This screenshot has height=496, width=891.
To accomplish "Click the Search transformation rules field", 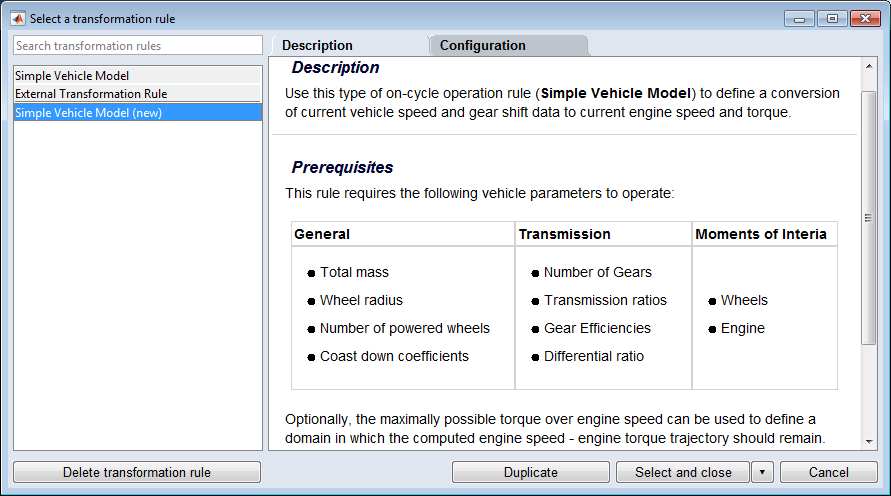I will tap(137, 46).
